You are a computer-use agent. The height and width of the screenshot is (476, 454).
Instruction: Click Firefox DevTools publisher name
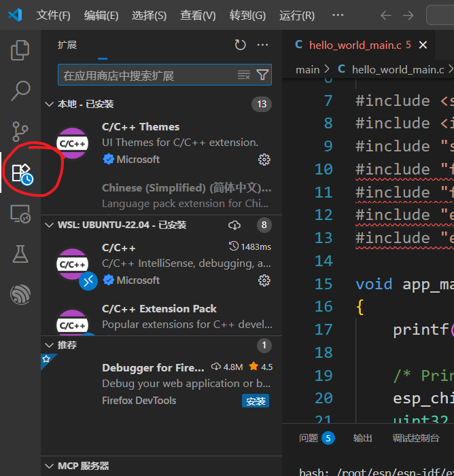pyautogui.click(x=139, y=401)
